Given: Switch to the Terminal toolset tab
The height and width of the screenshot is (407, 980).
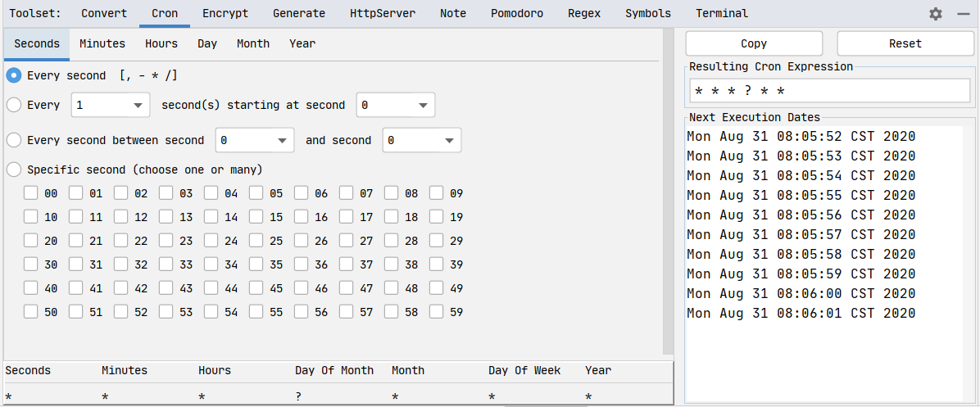Looking at the screenshot, I should (x=722, y=14).
